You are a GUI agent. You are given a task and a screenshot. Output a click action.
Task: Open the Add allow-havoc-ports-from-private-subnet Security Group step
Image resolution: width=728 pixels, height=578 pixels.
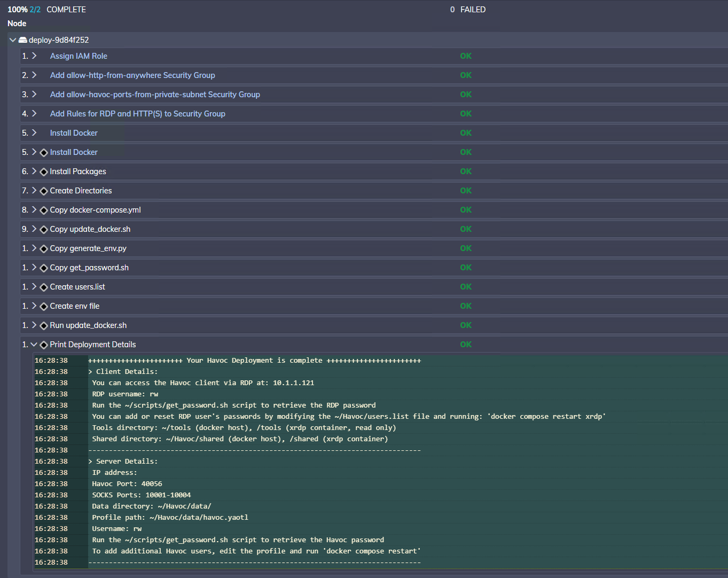(x=155, y=95)
